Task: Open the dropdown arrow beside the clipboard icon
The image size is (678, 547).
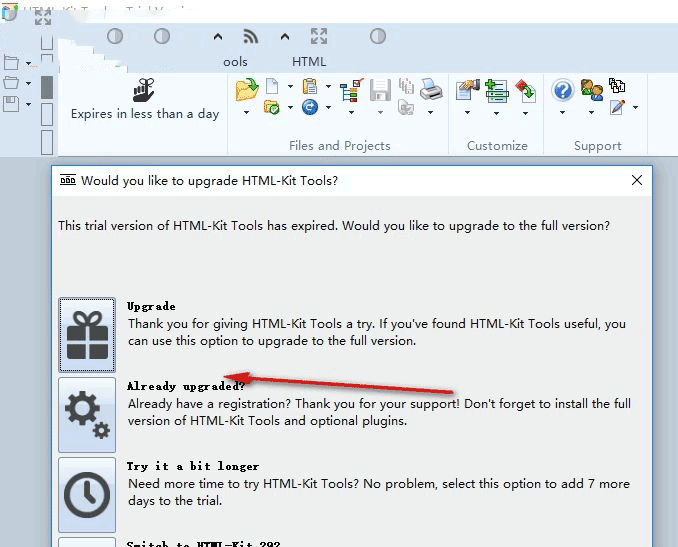Action: click(x=328, y=86)
